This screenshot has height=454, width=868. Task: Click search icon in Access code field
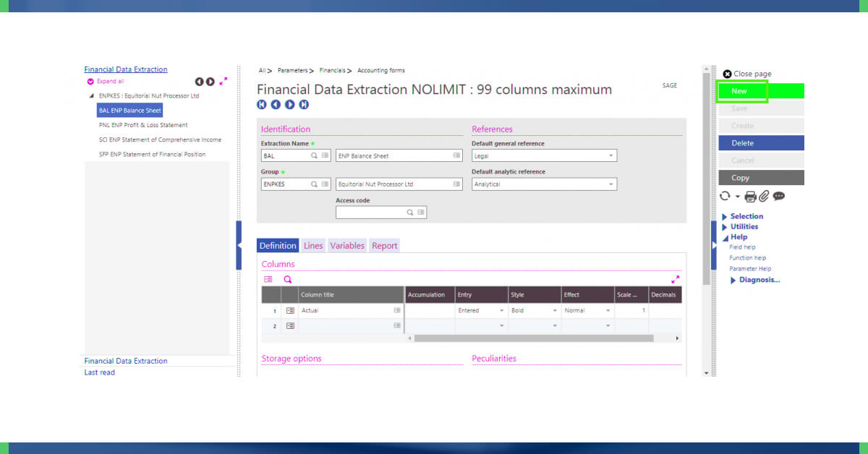[x=409, y=213]
